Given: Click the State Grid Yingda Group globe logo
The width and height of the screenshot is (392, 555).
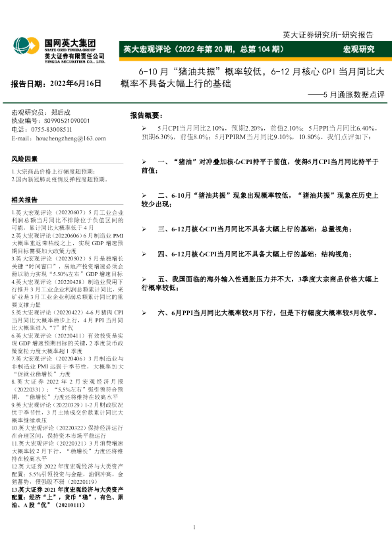Looking at the screenshot, I should click(26, 46).
